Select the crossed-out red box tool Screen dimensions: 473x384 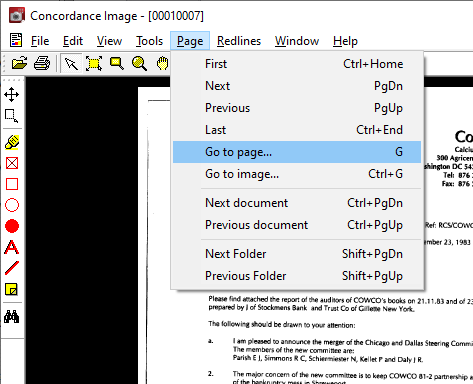click(12, 163)
